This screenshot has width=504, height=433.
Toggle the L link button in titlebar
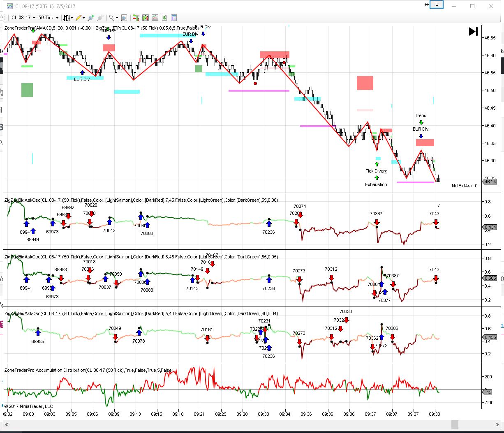click(x=437, y=4)
